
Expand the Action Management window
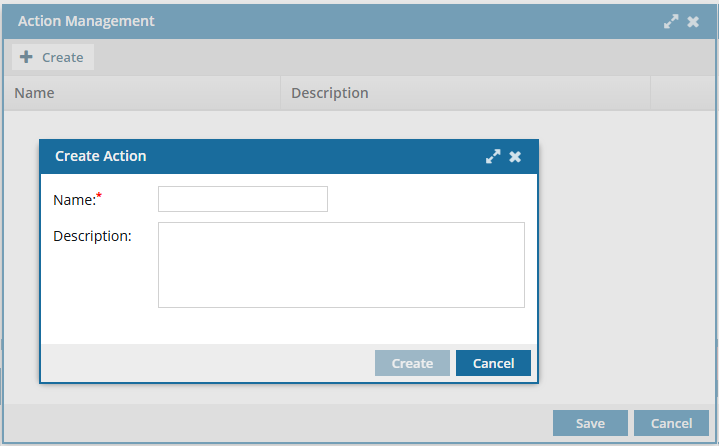point(671,21)
